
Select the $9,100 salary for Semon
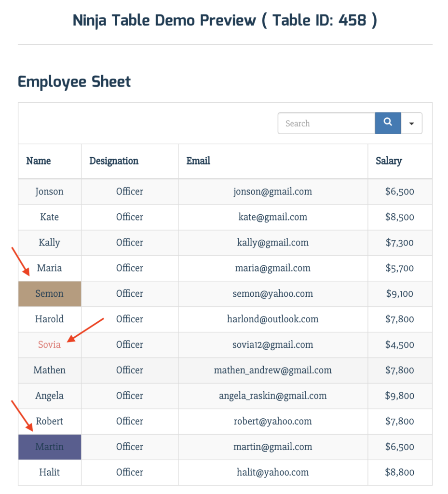400,294
